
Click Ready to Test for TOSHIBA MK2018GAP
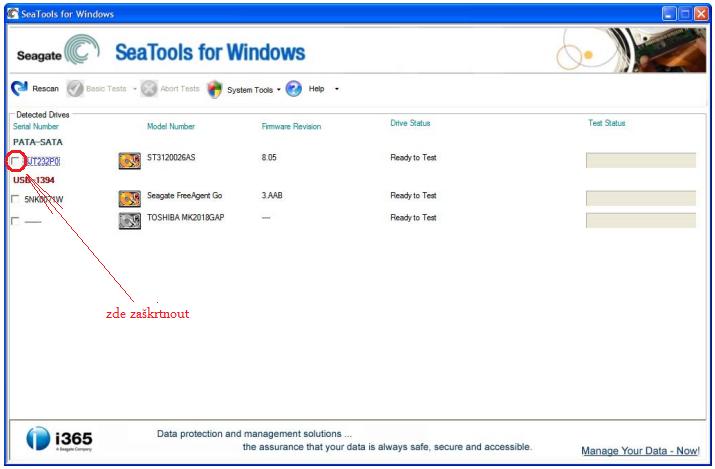click(413, 217)
